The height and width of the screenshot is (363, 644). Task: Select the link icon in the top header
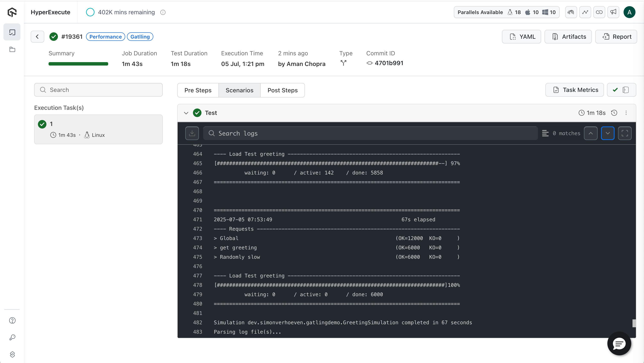pyautogui.click(x=599, y=12)
